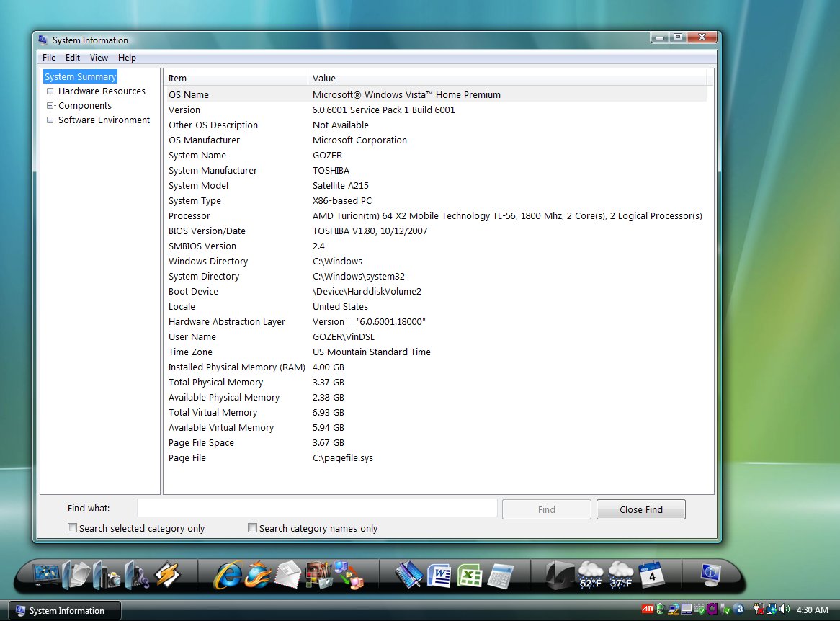Click the purple 'a' tray icon
The height and width of the screenshot is (621, 840).
712,609
